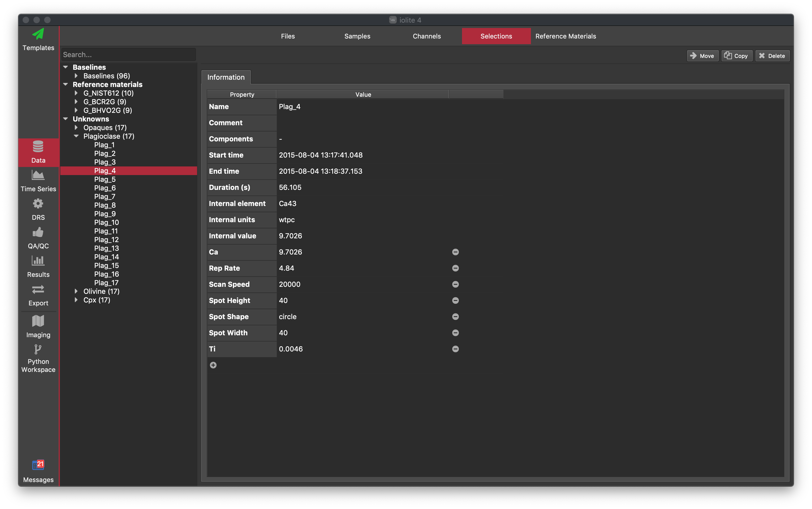Open the Messages calendar icon

(x=38, y=465)
